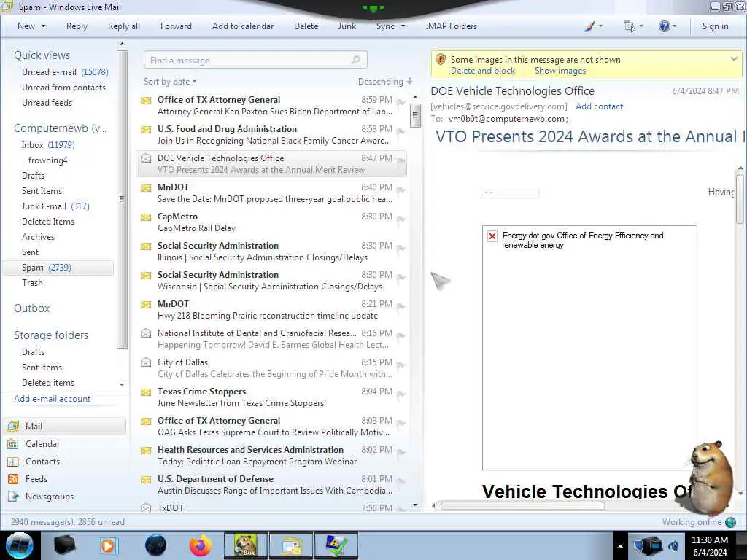The image size is (747, 560).
Task: Flag the Office of TX Attorney General 8:59 PM message
Action: click(400, 102)
